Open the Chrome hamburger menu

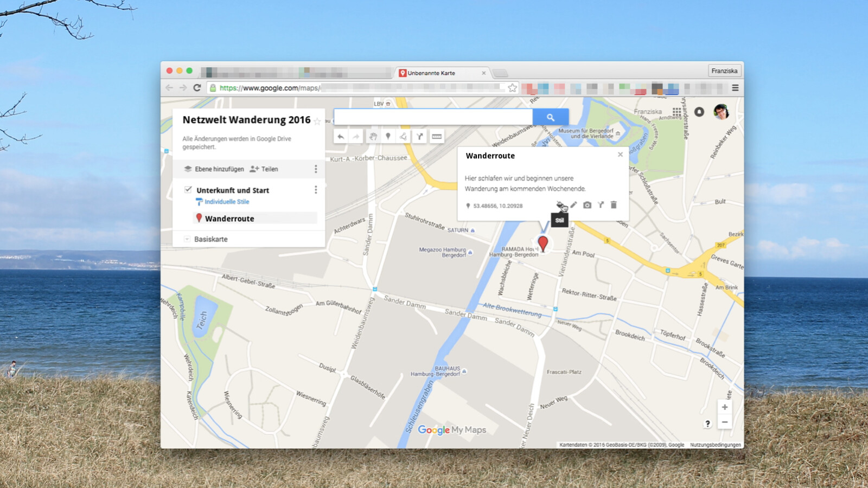(735, 88)
